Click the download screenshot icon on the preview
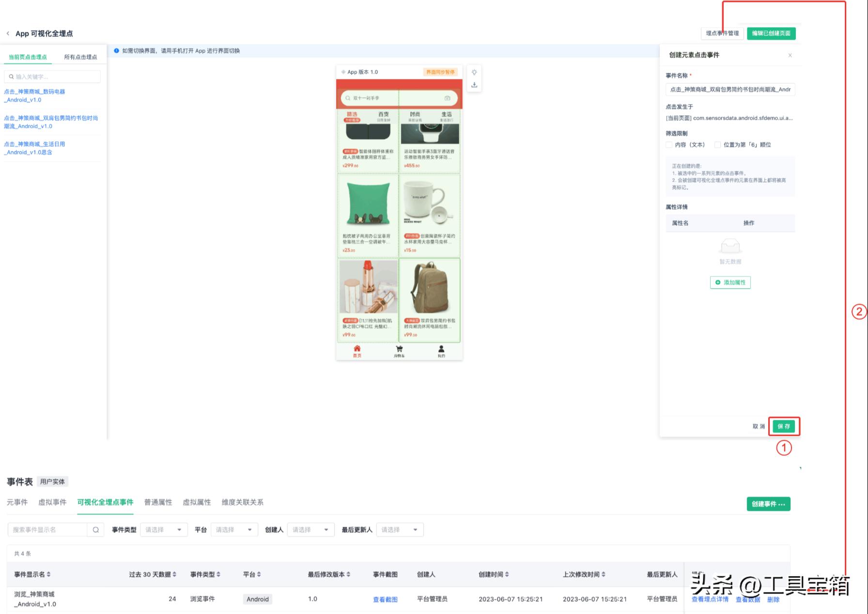The height and width of the screenshot is (614, 868). 474,84
